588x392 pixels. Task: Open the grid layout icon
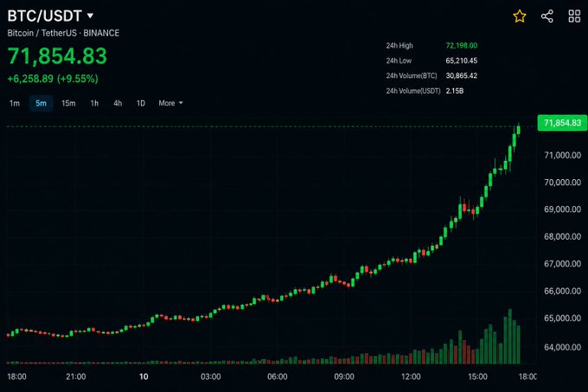574,16
